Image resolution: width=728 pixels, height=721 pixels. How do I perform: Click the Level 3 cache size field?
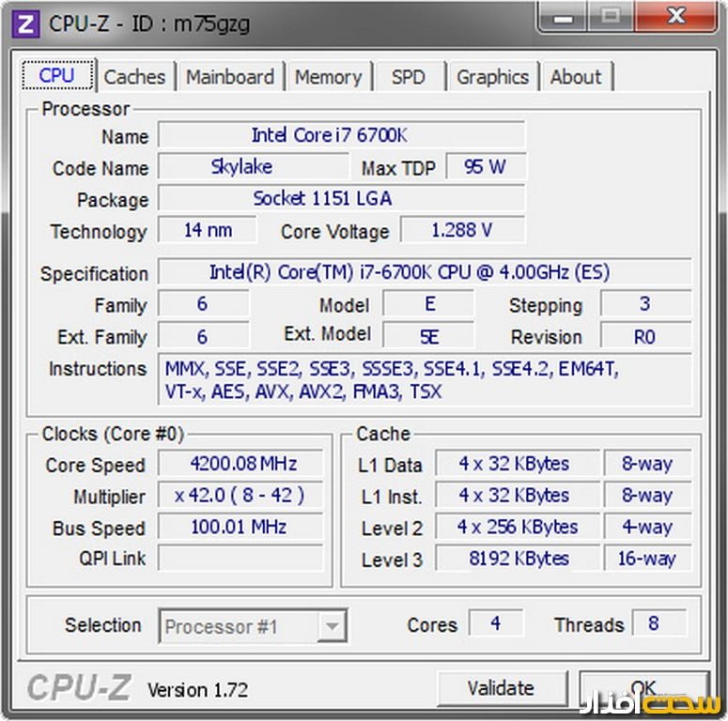pos(518,559)
